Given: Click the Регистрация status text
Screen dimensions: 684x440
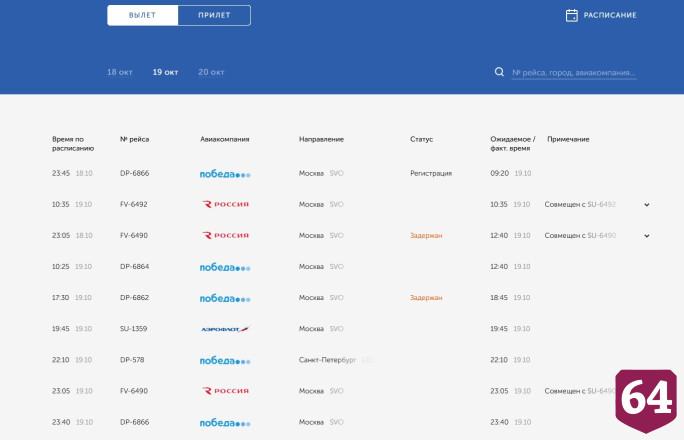Looking at the screenshot, I should pyautogui.click(x=431, y=173).
